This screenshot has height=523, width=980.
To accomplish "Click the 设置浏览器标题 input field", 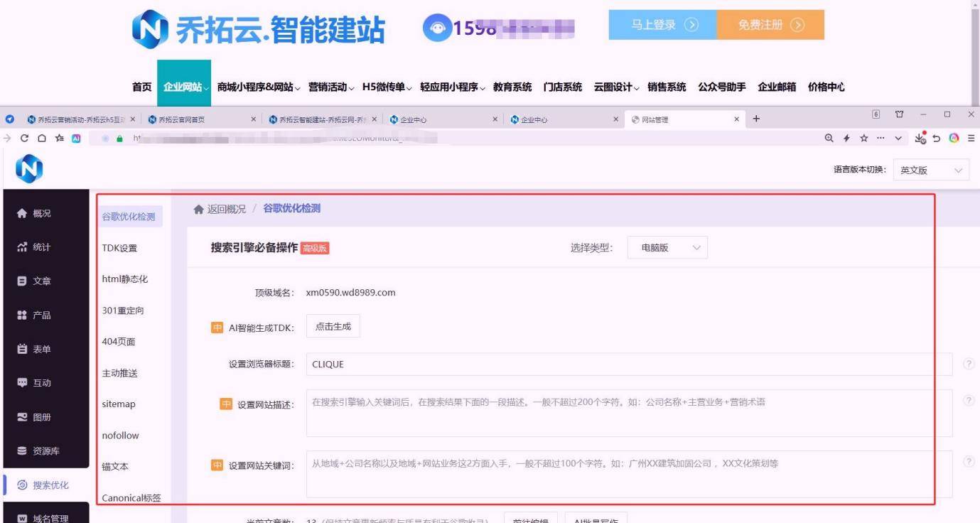I will [628, 365].
